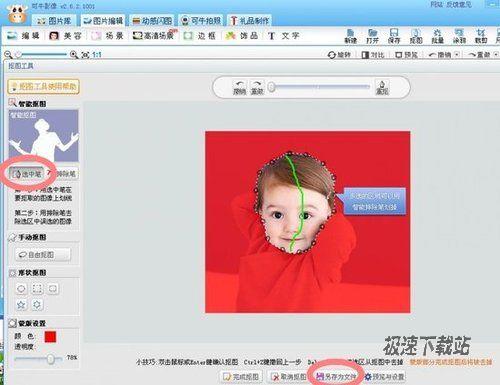The width and height of the screenshot is (500, 385).
Task: Click the 撤销 undo icon in cutout bar
Action: [239, 87]
